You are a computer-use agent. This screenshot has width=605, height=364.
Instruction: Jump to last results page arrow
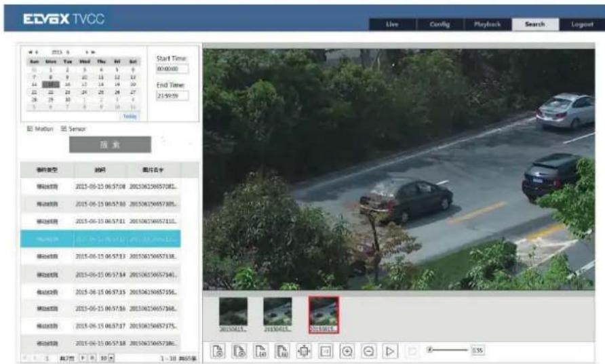coord(92,358)
